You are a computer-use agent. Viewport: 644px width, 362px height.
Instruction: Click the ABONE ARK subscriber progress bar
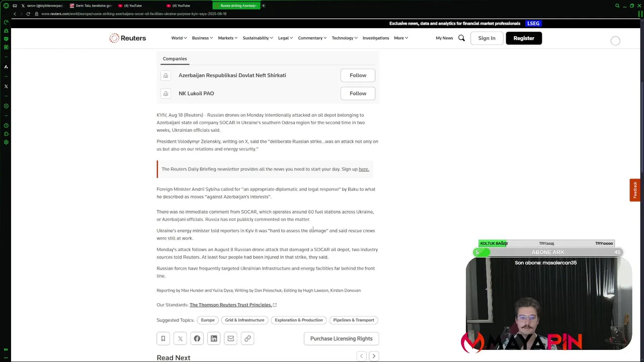click(548, 252)
